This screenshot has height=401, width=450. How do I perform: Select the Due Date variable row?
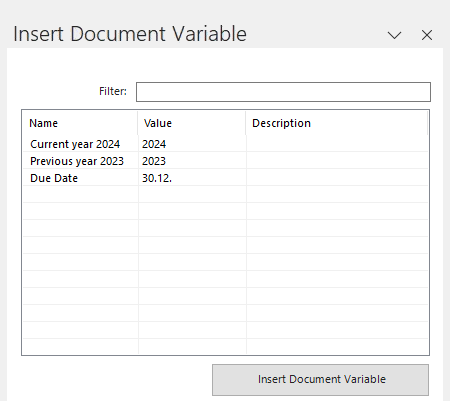pos(225,178)
